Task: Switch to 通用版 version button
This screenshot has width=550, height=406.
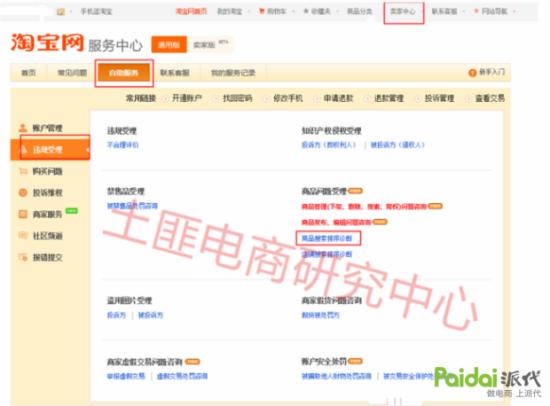Action: click(x=169, y=45)
